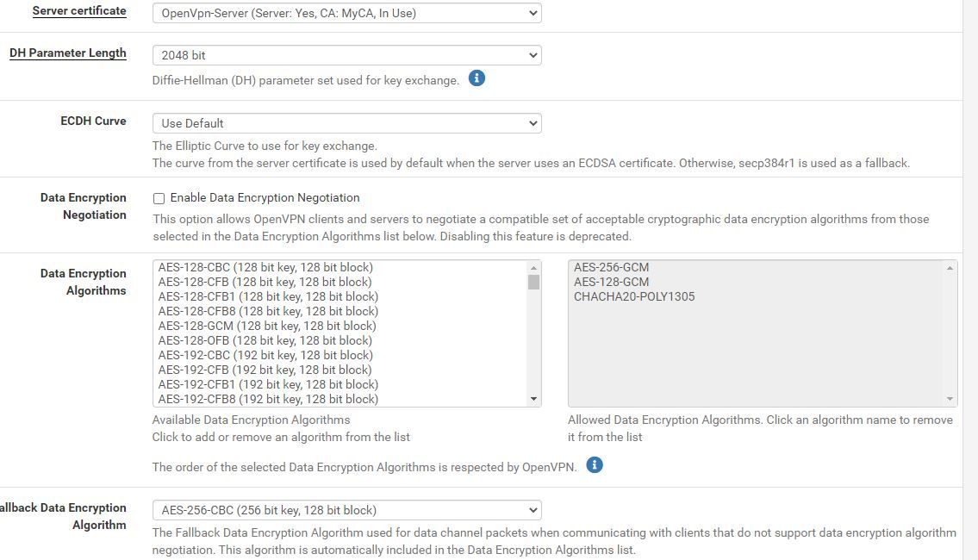
Task: Pick AES-128-CFB1 from the available list
Action: coord(268,296)
